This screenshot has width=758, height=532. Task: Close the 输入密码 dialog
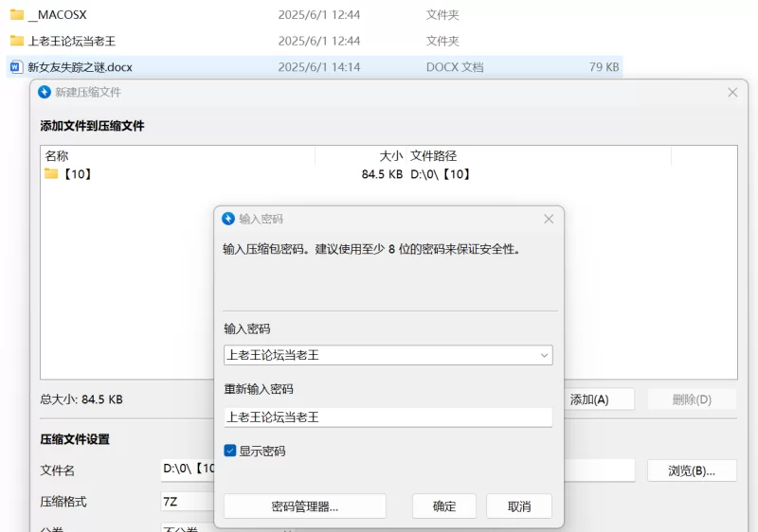coord(549,219)
